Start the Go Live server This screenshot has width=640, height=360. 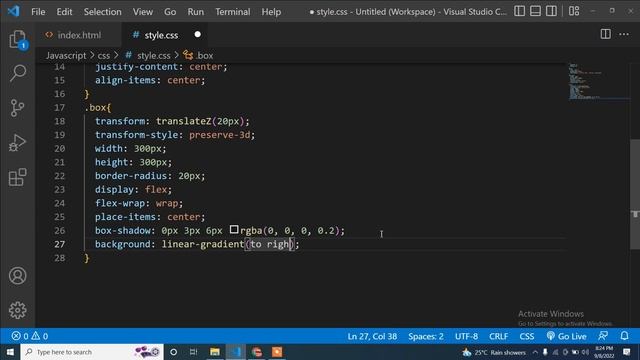click(x=567, y=336)
